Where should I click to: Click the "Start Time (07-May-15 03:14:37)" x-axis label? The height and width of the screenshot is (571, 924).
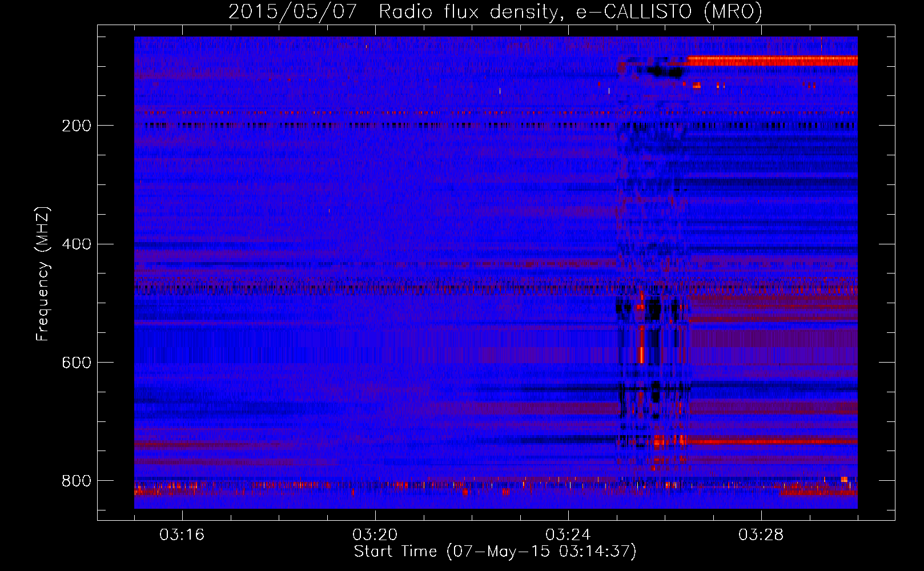[495, 552]
